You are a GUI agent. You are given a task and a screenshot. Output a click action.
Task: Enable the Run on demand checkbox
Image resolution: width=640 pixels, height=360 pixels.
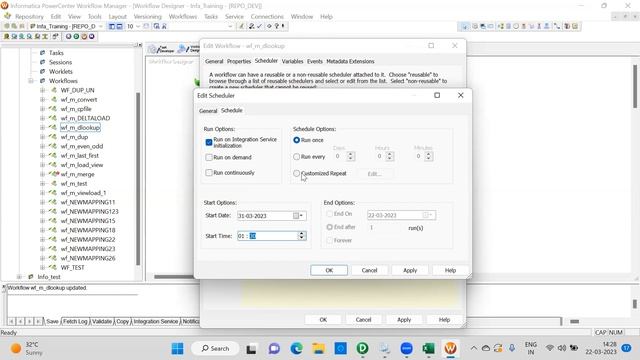(x=209, y=157)
